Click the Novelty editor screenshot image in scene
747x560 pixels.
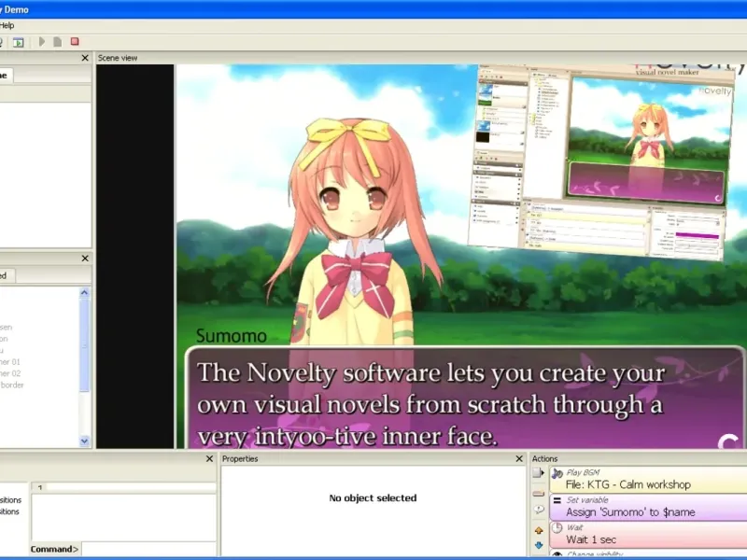point(602,161)
